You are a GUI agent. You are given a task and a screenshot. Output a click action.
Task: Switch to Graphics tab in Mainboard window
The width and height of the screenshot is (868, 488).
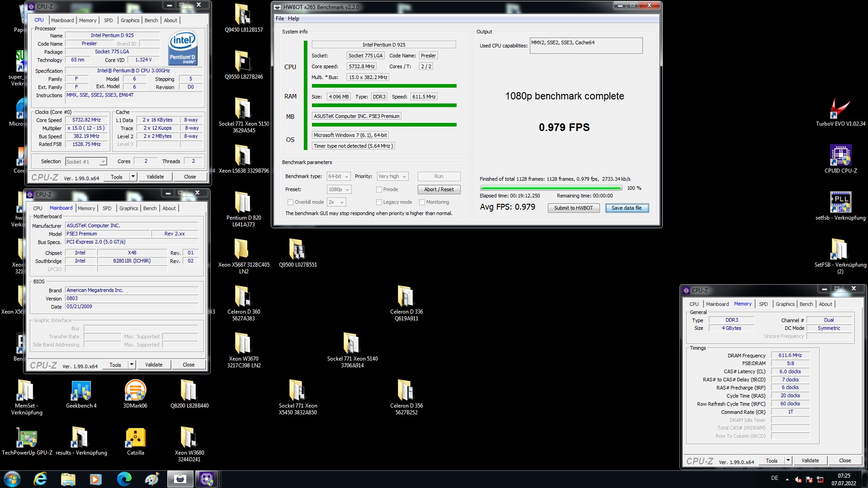click(x=129, y=208)
